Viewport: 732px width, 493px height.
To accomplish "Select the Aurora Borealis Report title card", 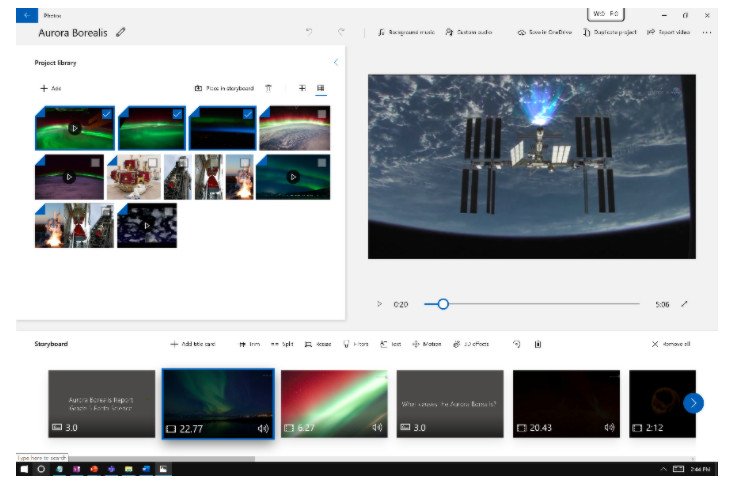I will tap(101, 404).
